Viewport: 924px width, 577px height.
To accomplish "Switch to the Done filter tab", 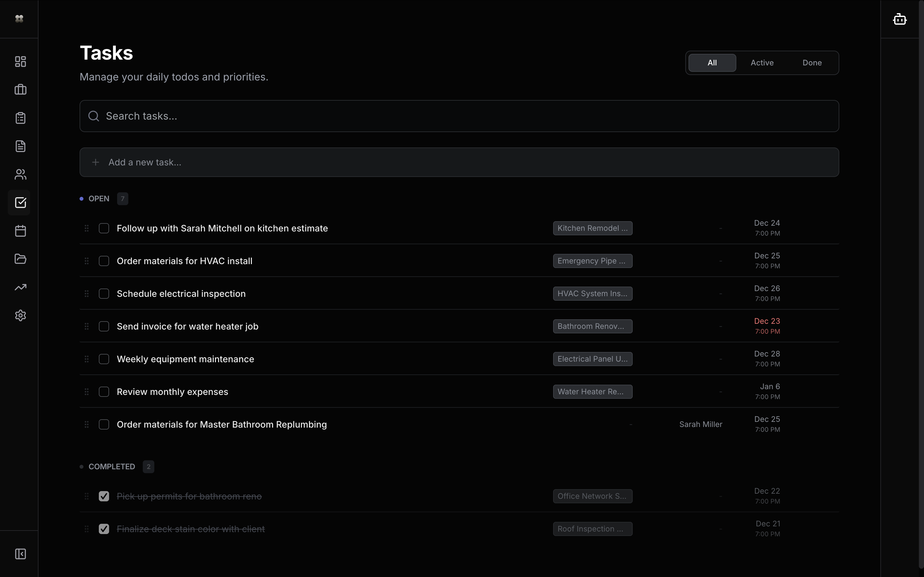I will pos(812,63).
